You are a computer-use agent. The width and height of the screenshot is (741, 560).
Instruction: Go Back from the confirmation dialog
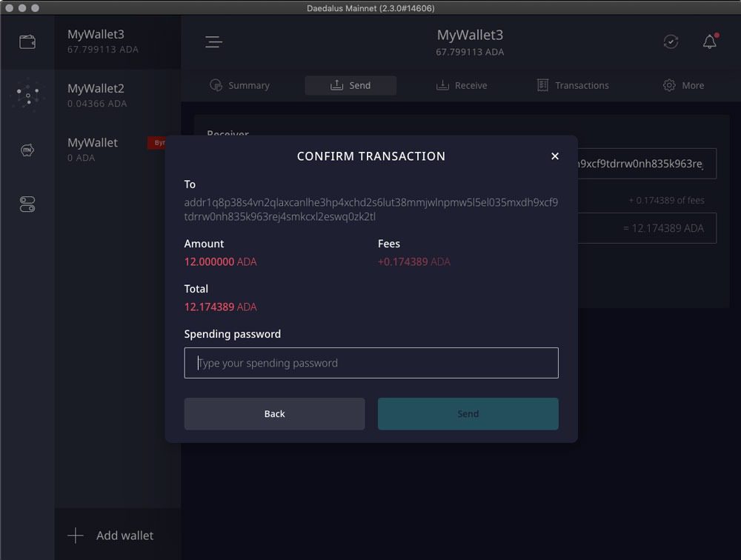pos(274,413)
